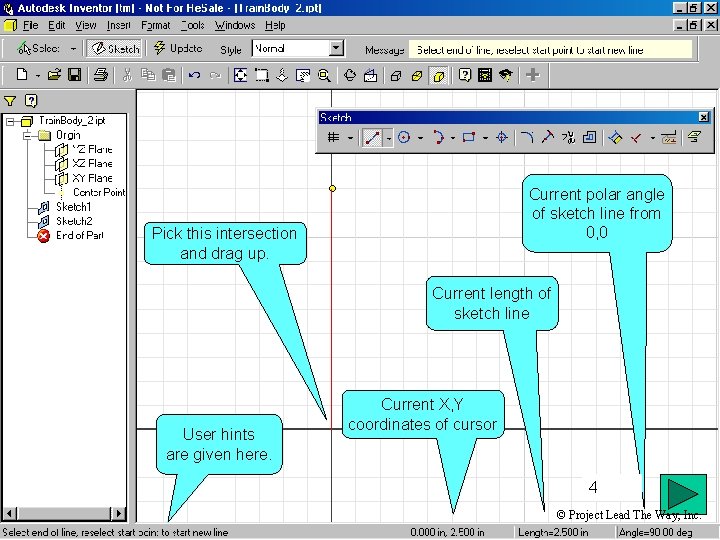Click the yellow endpoint on the vertical axis

[x=332, y=188]
